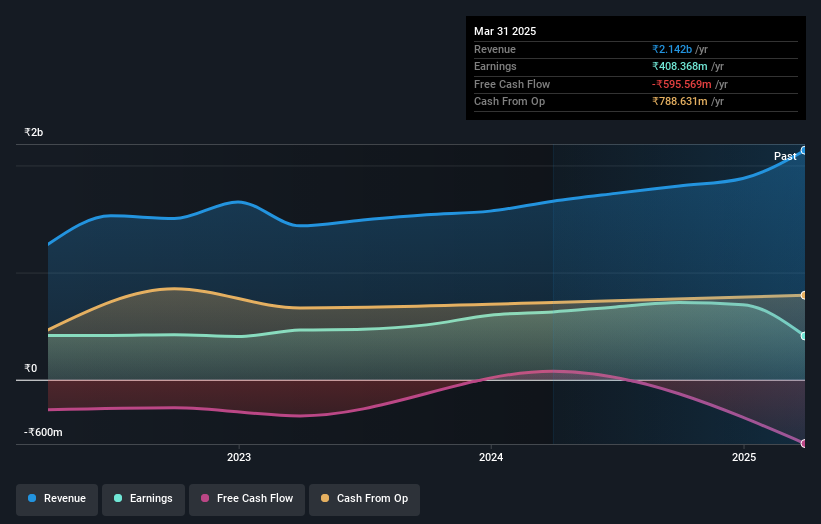Screen dimensions: 821x524
Task: Click the Cash From Op tooltip row label
Action: (x=509, y=102)
